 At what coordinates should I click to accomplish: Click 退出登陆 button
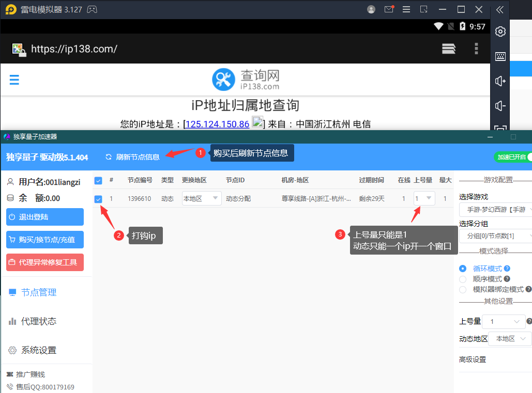pyautogui.click(x=45, y=217)
